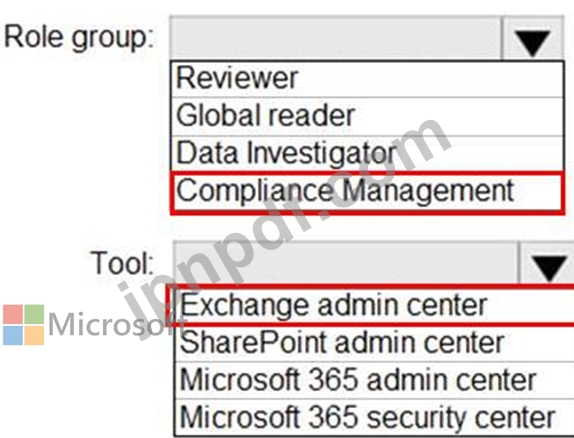Select the highlighted Compliance Management option

[x=367, y=192]
